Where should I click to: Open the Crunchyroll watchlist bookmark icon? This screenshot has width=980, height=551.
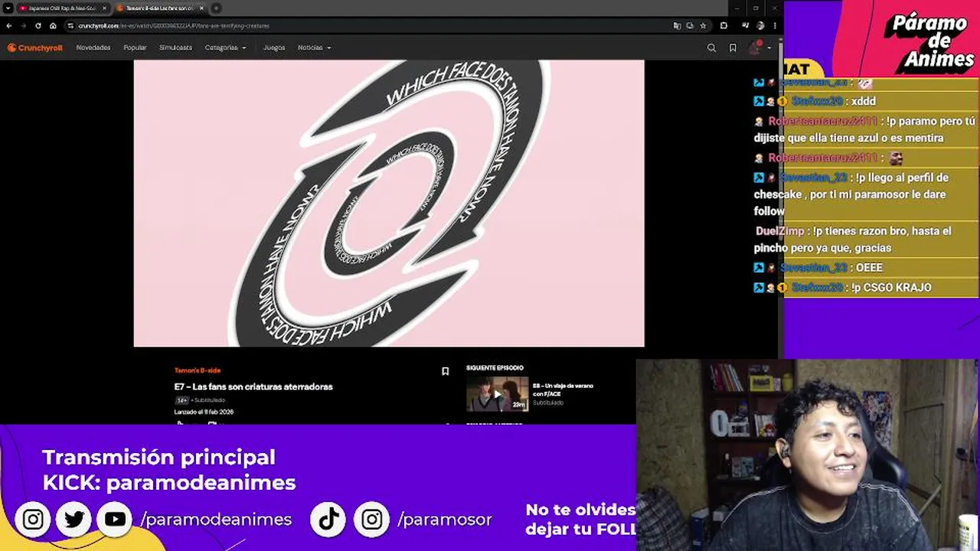point(733,47)
